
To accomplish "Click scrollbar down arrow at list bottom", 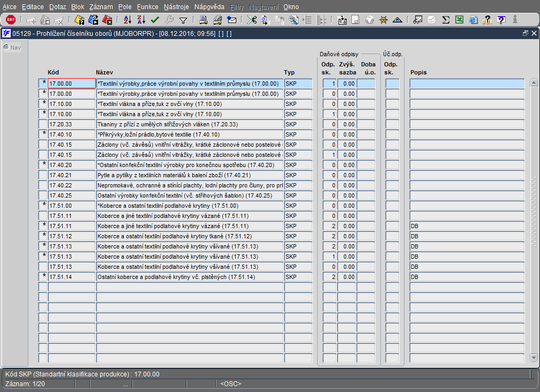I will tap(533, 357).
